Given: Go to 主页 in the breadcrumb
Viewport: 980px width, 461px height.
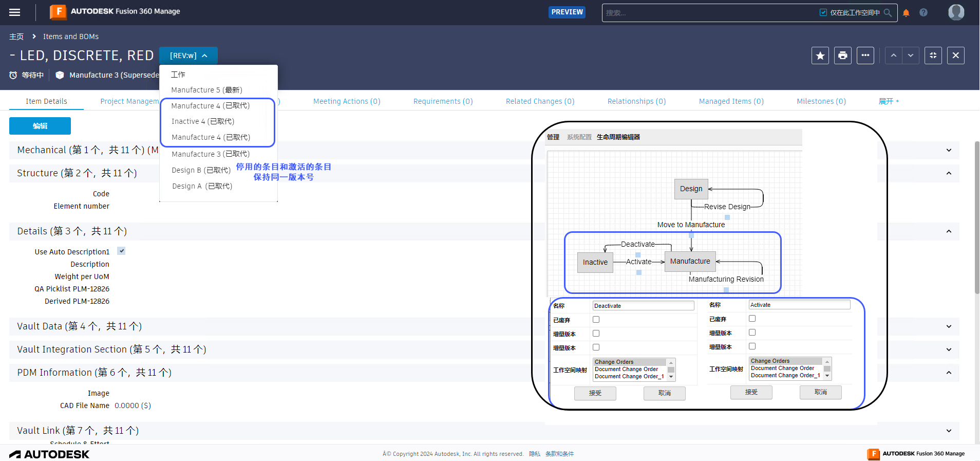Looking at the screenshot, I should [16, 36].
